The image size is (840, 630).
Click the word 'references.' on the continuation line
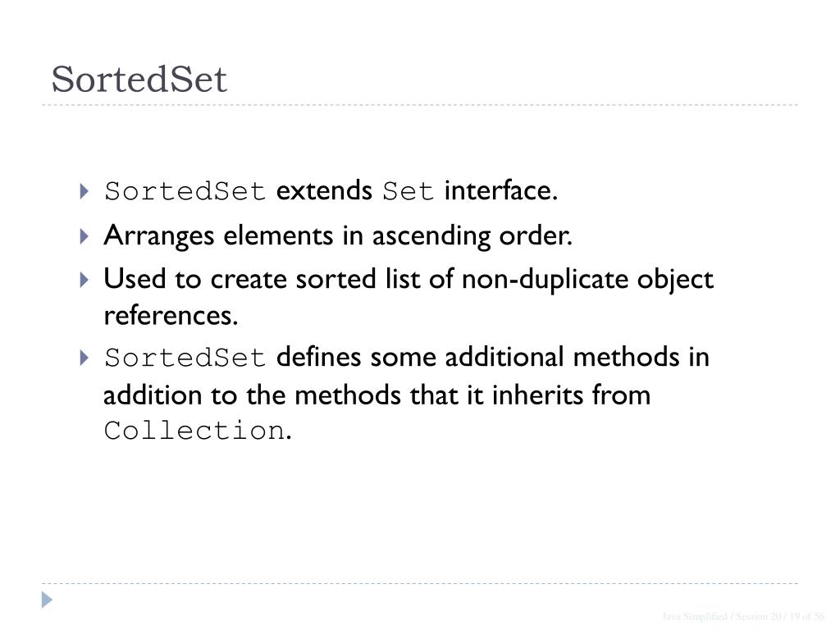click(x=171, y=315)
